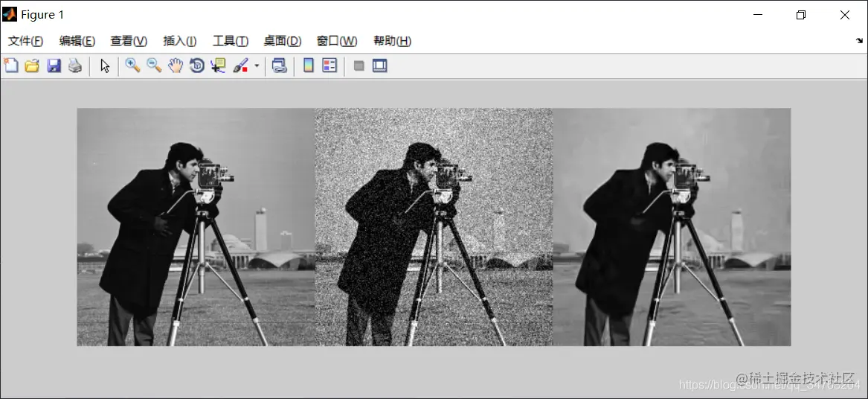Insert a legend using toolbar icon
The height and width of the screenshot is (399, 868).
pyautogui.click(x=329, y=66)
